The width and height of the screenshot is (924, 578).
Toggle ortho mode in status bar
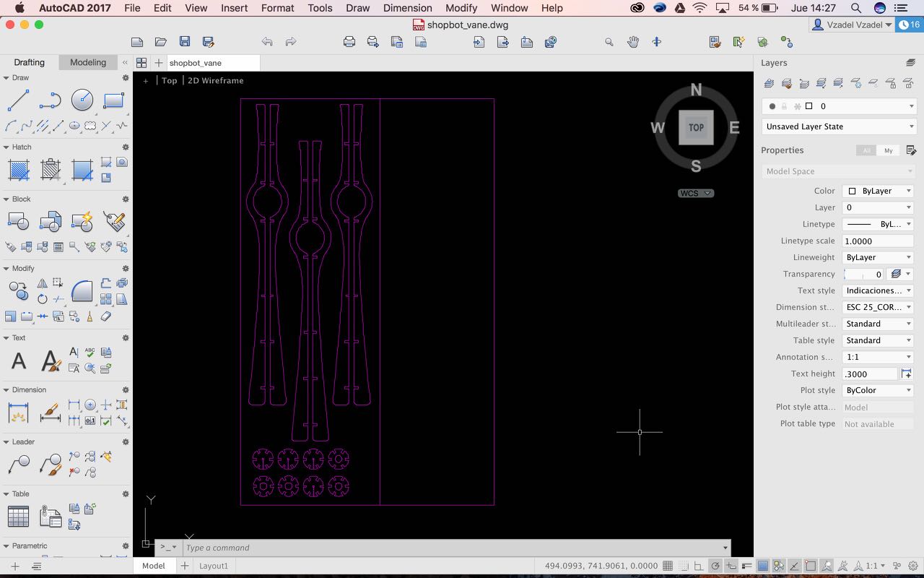pyautogui.click(x=699, y=566)
